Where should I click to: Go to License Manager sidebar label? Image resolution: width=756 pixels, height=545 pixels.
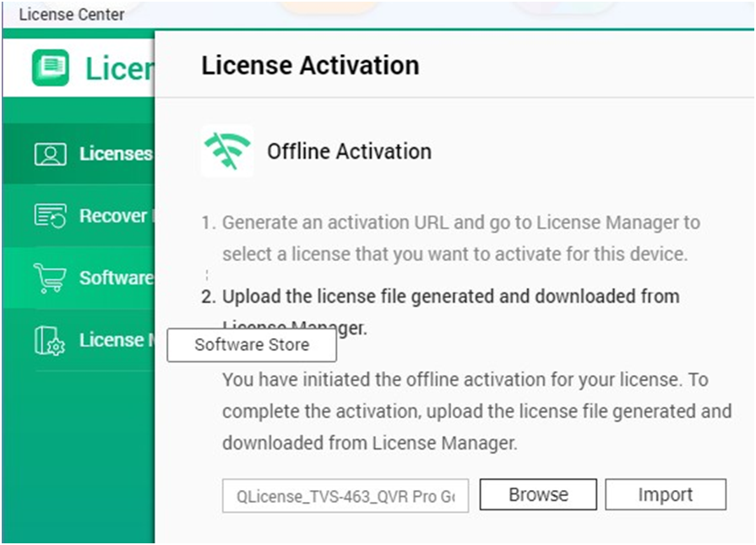[x=114, y=340]
